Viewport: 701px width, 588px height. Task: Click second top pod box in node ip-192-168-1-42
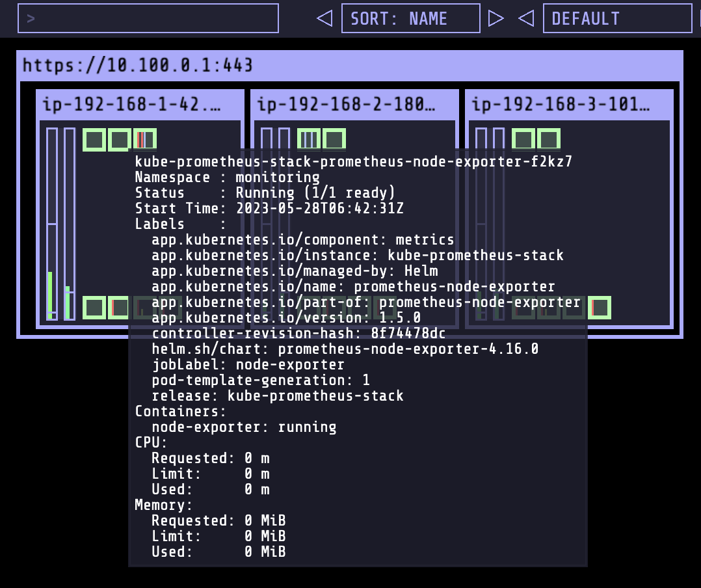tap(120, 139)
